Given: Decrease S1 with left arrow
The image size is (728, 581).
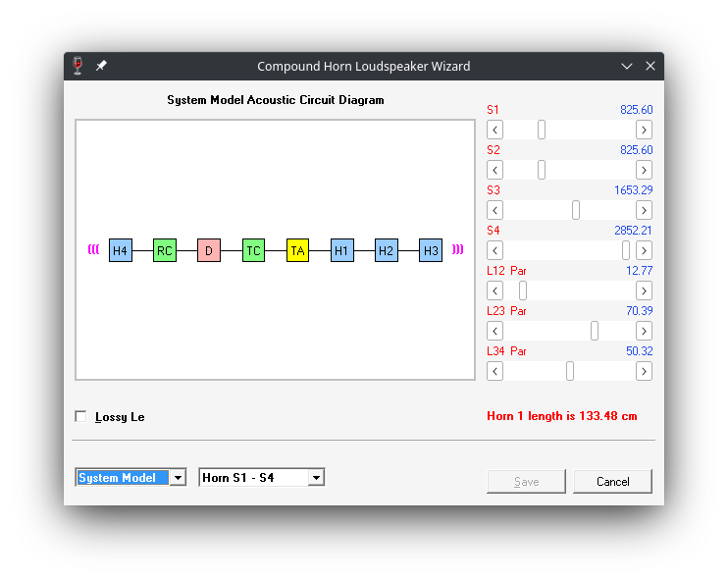Looking at the screenshot, I should [x=494, y=130].
